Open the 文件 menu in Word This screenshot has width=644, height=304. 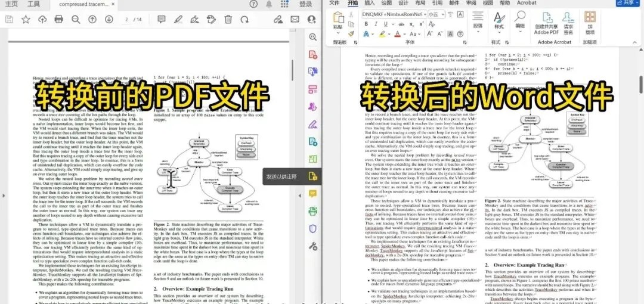tap(335, 2)
